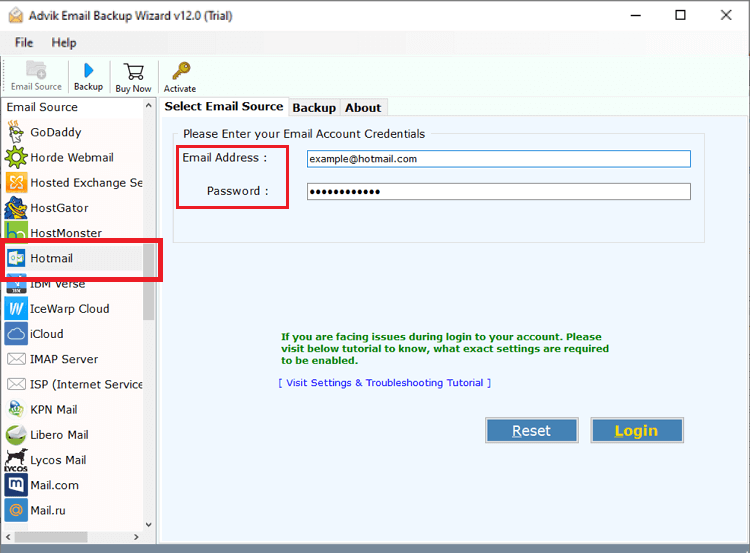The image size is (750, 553).
Task: Select the Mail.ru source icon
Action: click(x=16, y=510)
